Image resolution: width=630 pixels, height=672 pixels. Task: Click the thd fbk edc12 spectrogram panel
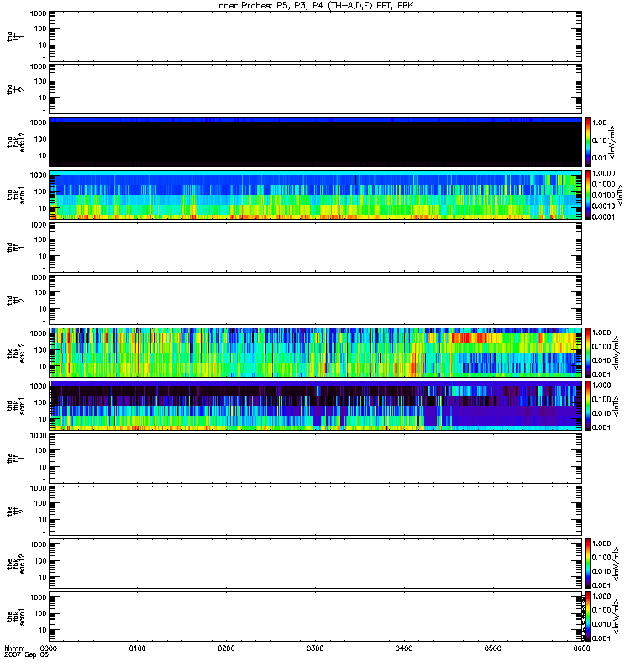pyautogui.click(x=316, y=353)
